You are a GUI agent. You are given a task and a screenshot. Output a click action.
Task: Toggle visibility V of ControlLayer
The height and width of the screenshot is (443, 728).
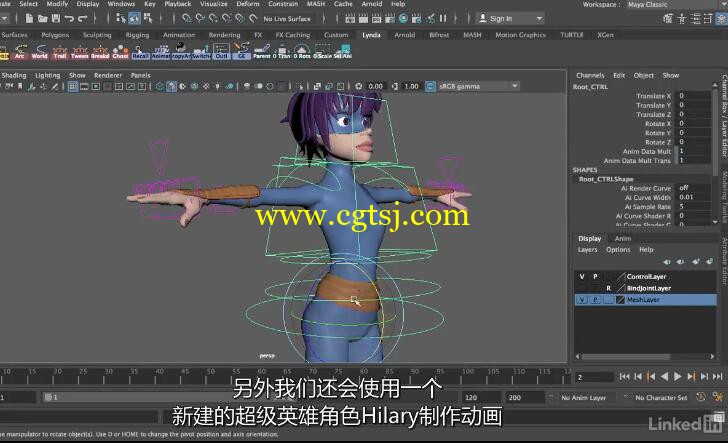pyautogui.click(x=582, y=276)
